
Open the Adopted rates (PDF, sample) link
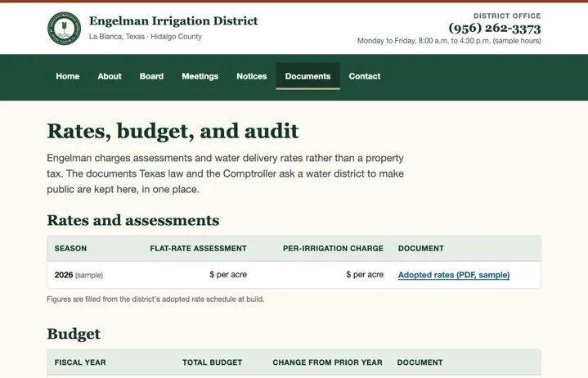tap(454, 275)
